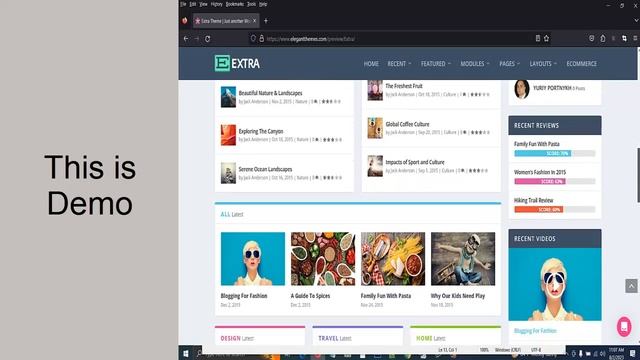This screenshot has height=360, width=640.
Task: Open Hiking Trail Review link
Action: (x=533, y=200)
